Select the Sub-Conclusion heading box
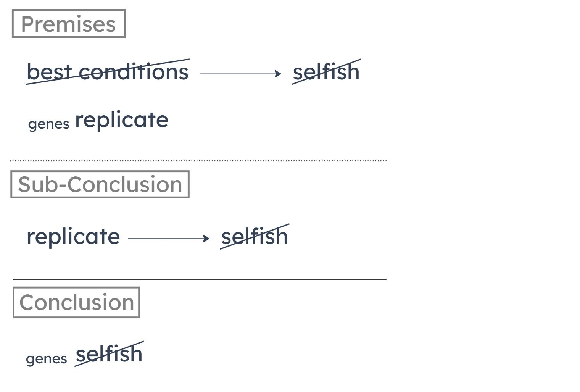Viewport: 580px width, 392px height. coord(100,184)
